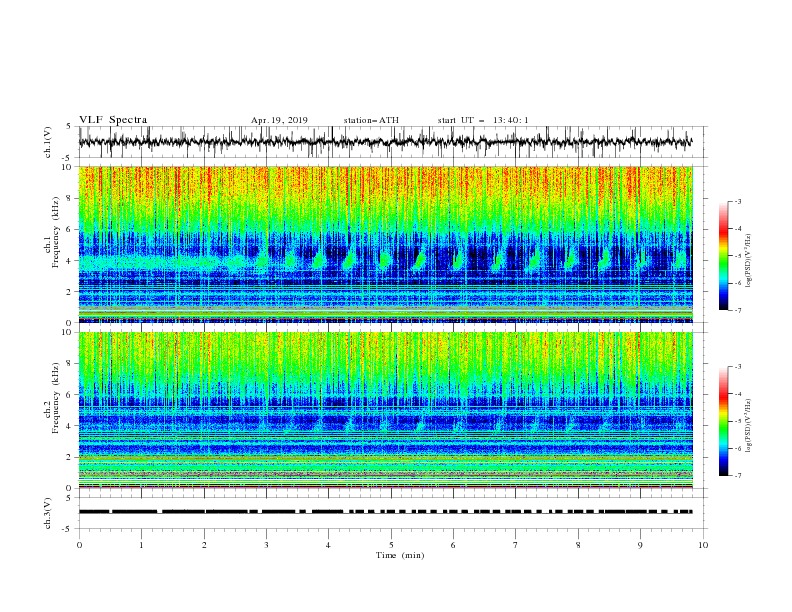The image size is (792, 612).
Task: Click the "4" time-axis tick label
Action: point(328,545)
